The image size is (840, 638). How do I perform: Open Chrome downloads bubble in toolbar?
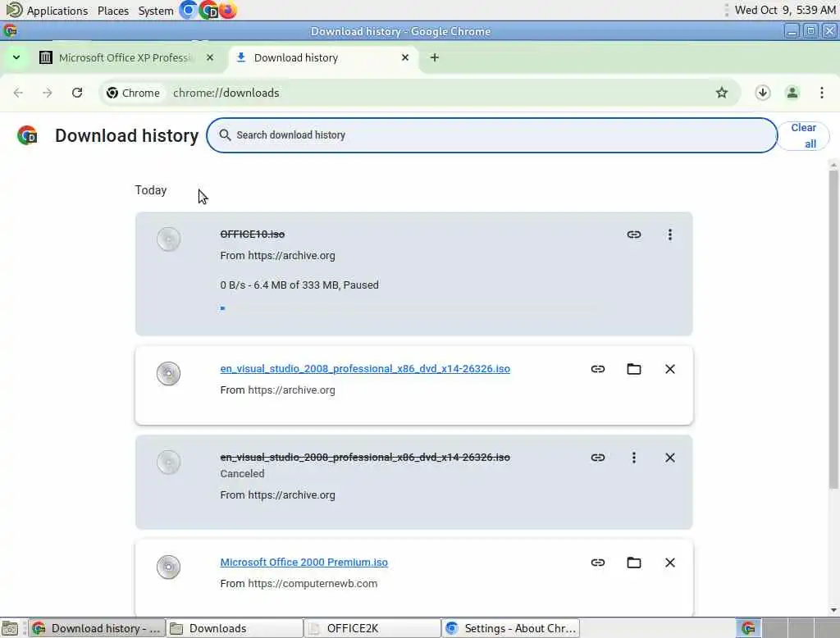pyautogui.click(x=762, y=93)
